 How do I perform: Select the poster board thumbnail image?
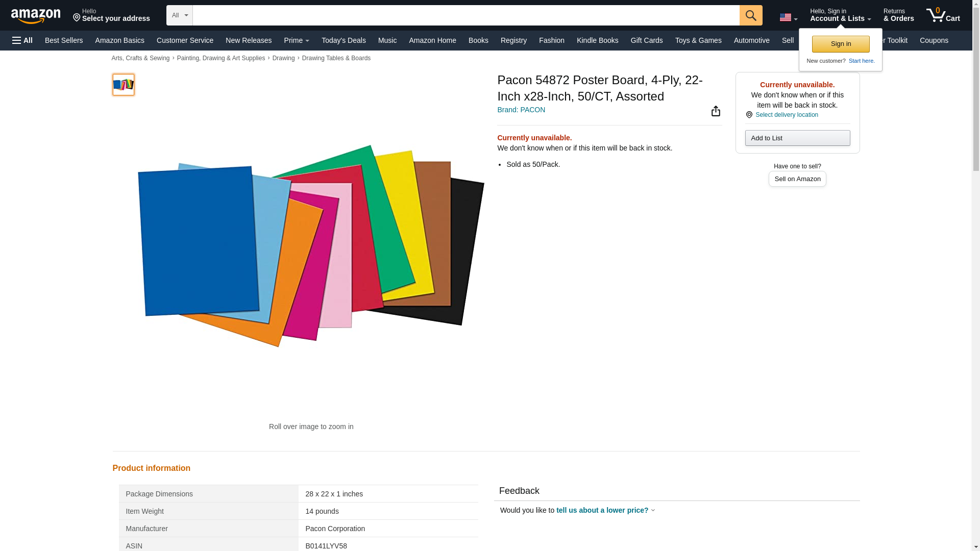(x=123, y=85)
